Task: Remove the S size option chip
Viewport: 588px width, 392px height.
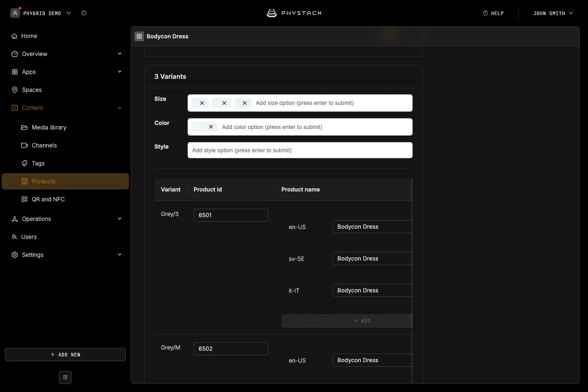Action: pos(202,103)
